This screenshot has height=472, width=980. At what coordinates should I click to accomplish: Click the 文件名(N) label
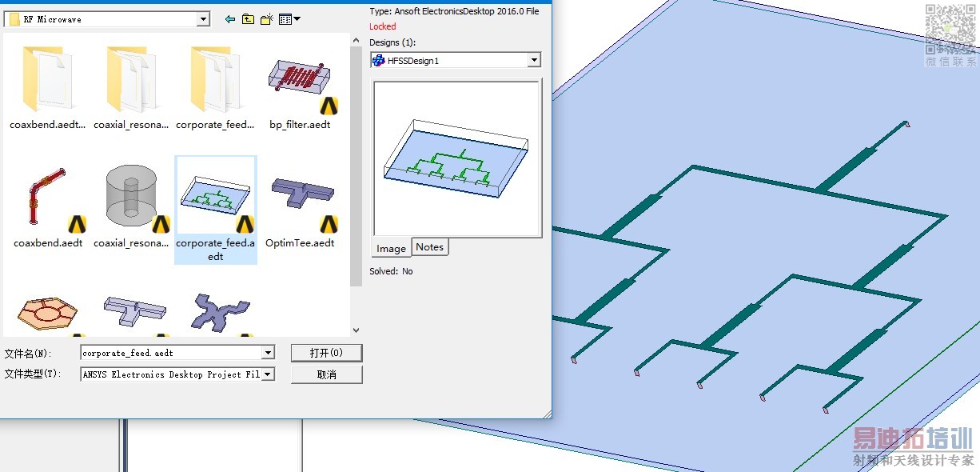click(x=27, y=353)
